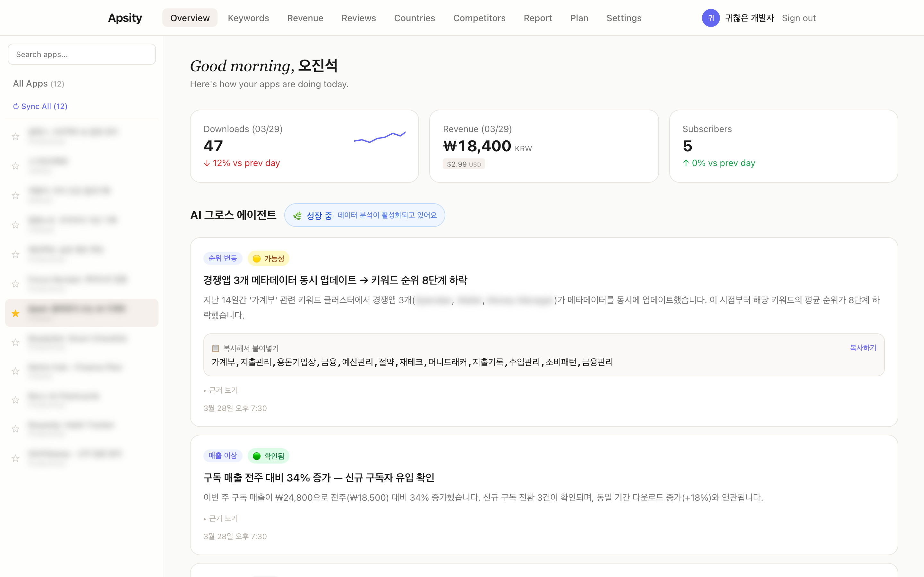Click the Sync All refresh icon
Viewport: 924px width, 577px height.
[16, 106]
